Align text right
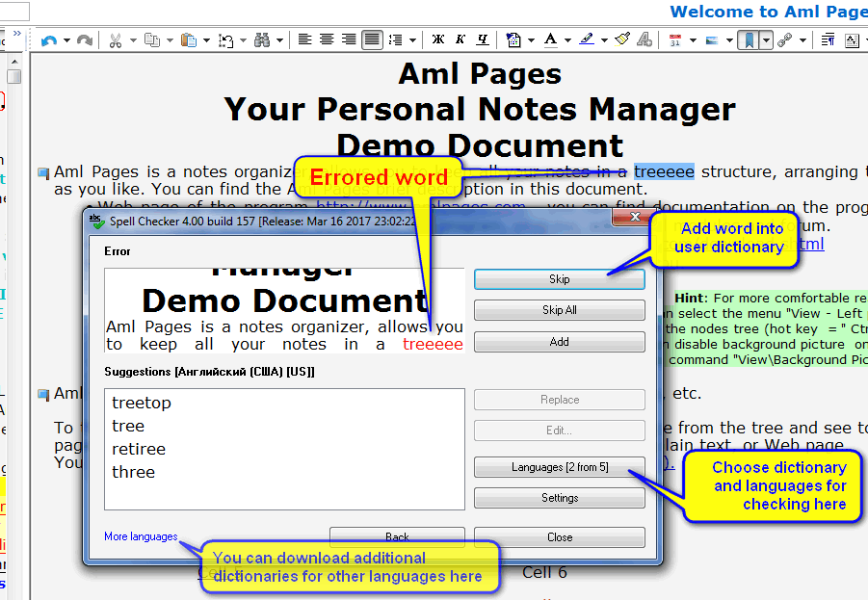 [349, 39]
